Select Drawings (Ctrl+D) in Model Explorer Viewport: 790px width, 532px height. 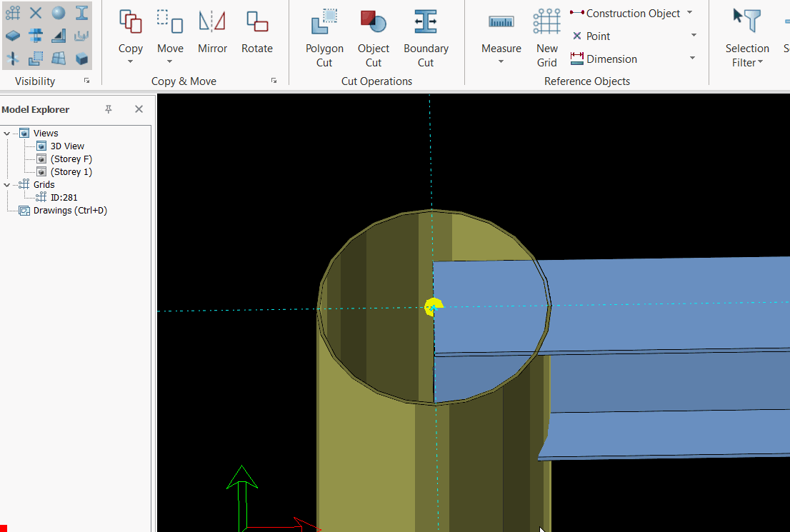[70, 211]
